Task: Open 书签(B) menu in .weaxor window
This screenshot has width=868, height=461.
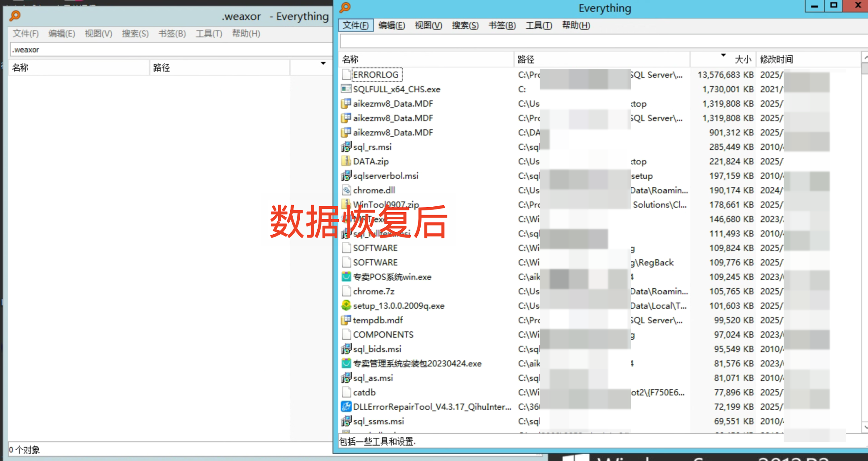Action: pyautogui.click(x=172, y=33)
